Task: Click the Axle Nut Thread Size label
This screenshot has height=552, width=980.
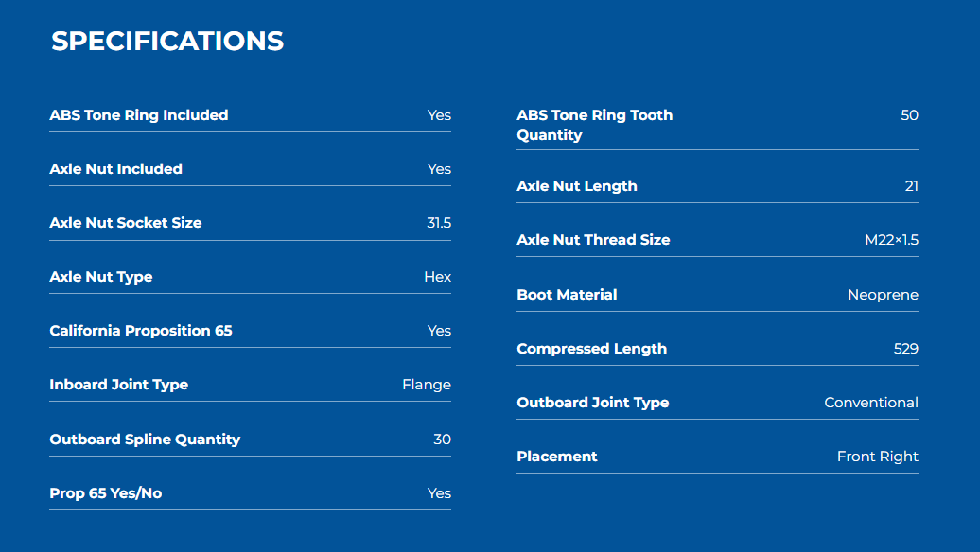Action: pos(593,240)
